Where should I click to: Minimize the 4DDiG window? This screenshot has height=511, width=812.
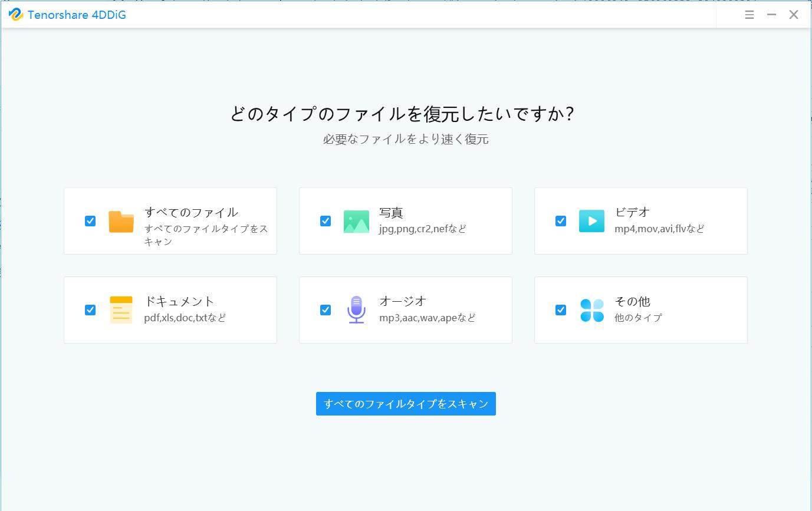771,15
